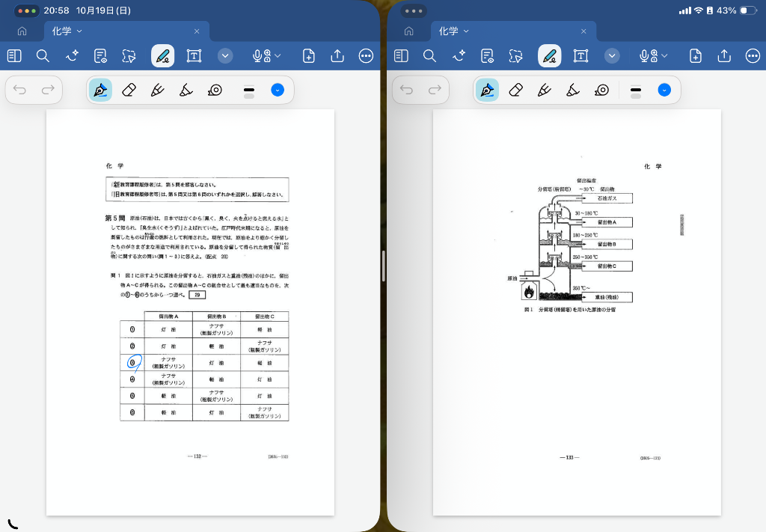Open search in the left window
This screenshot has width=766, height=532.
[x=43, y=56]
